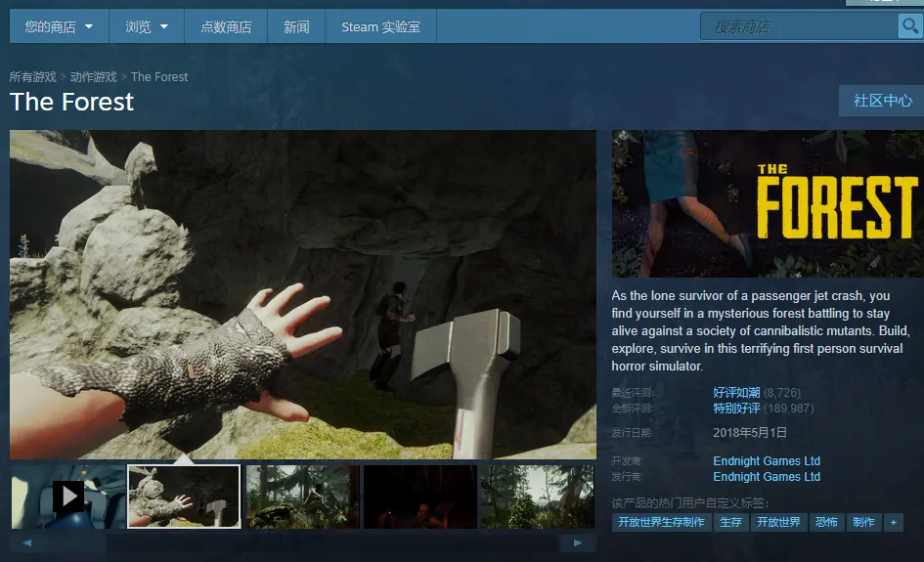The height and width of the screenshot is (562, 924).
Task: Click the 开放世界生存制作 tag
Action: pyautogui.click(x=661, y=522)
